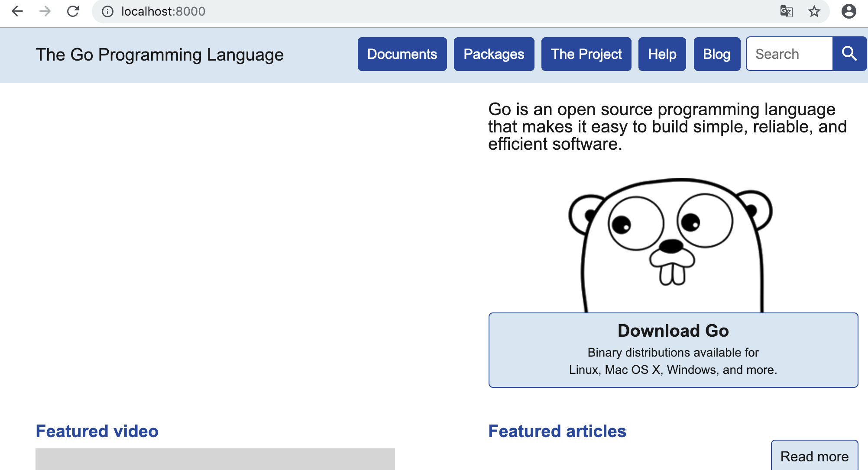The width and height of the screenshot is (868, 470).
Task: Click the Download Go box
Action: [x=673, y=350]
